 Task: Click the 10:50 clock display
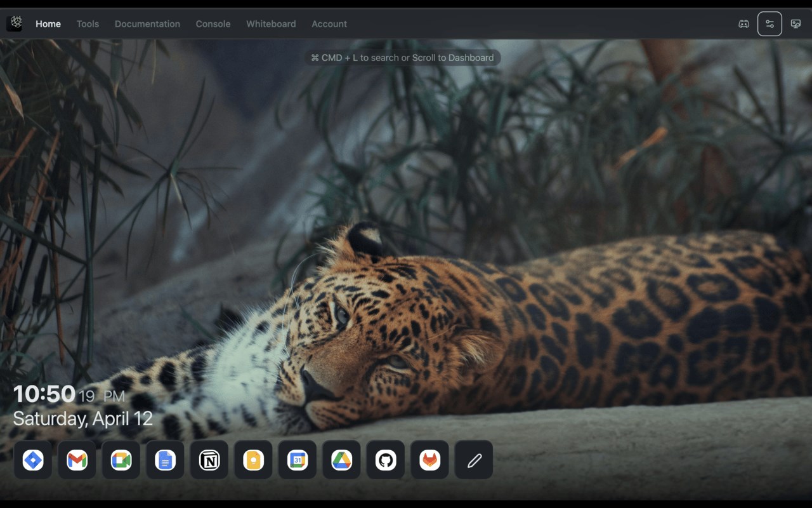(x=69, y=394)
